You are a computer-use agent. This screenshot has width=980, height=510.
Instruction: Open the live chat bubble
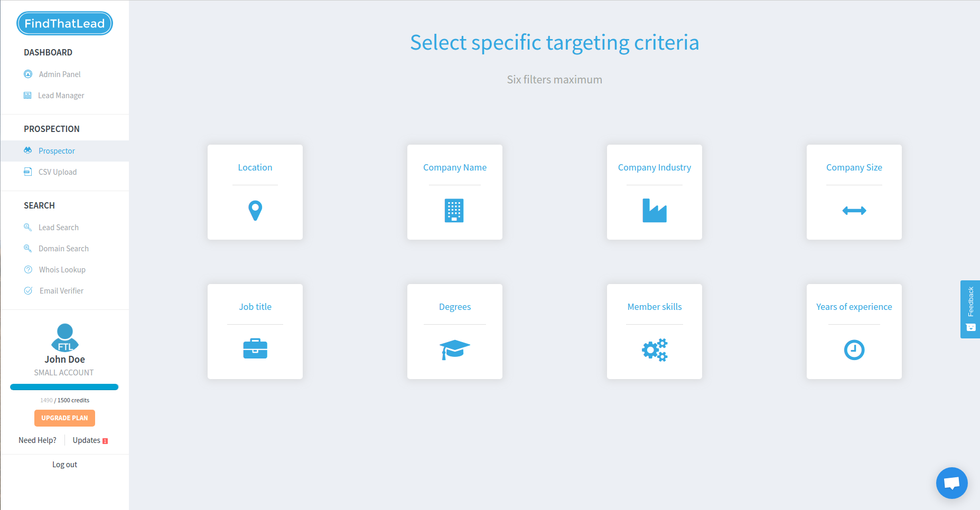pyautogui.click(x=951, y=483)
